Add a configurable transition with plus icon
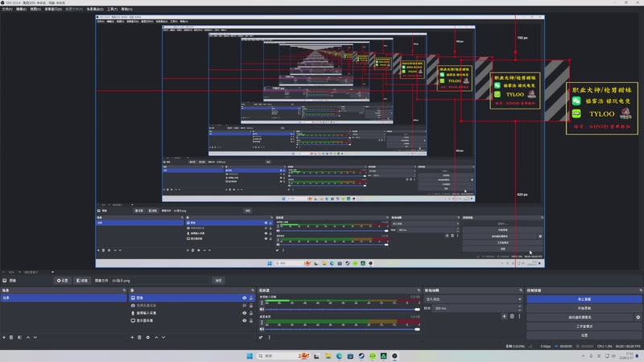This screenshot has height=362, width=644. [x=505, y=316]
